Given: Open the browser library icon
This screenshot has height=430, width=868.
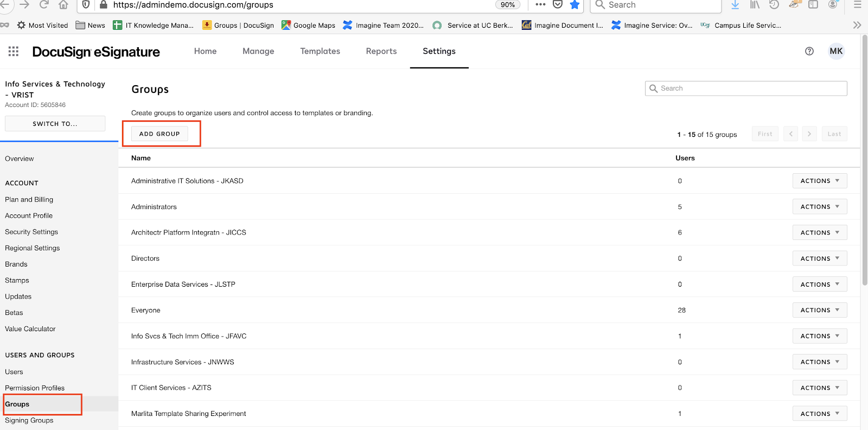Looking at the screenshot, I should click(755, 5).
